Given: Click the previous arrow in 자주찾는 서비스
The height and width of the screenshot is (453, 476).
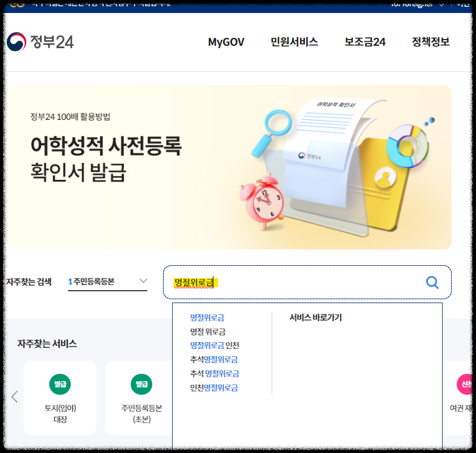Looking at the screenshot, I should (x=14, y=396).
